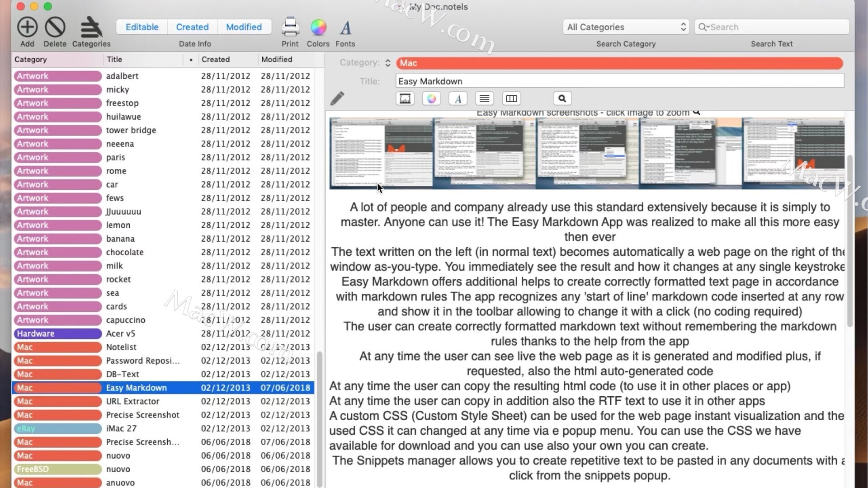Select the iMac 27 note row
868x488 pixels.
pos(163,428)
